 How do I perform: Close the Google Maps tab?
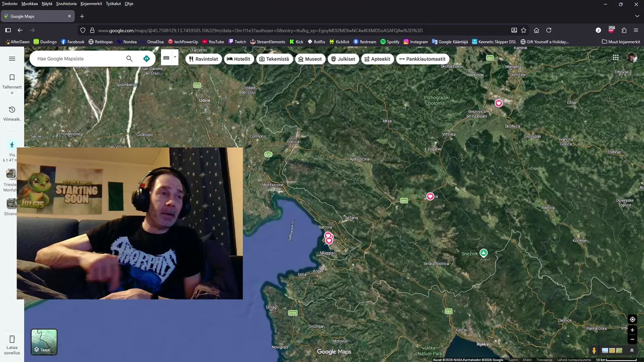pos(69,16)
